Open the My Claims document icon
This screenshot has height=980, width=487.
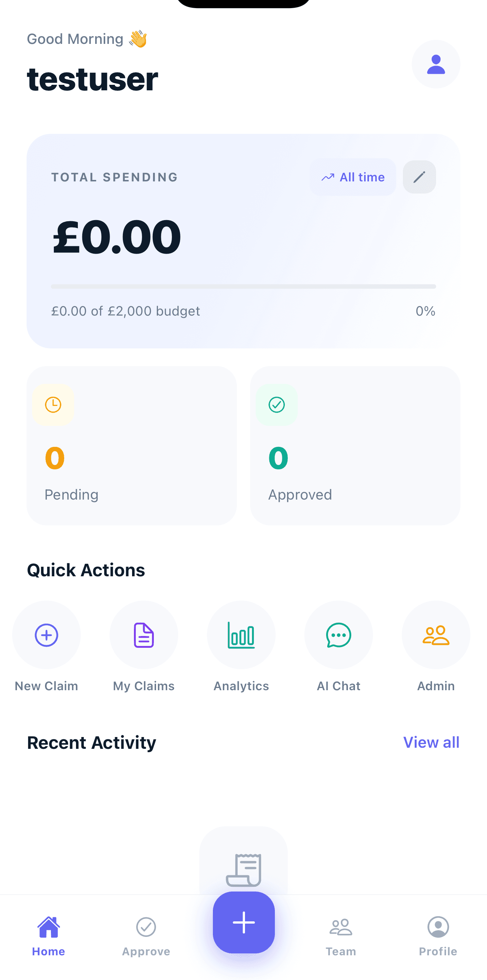click(x=144, y=635)
